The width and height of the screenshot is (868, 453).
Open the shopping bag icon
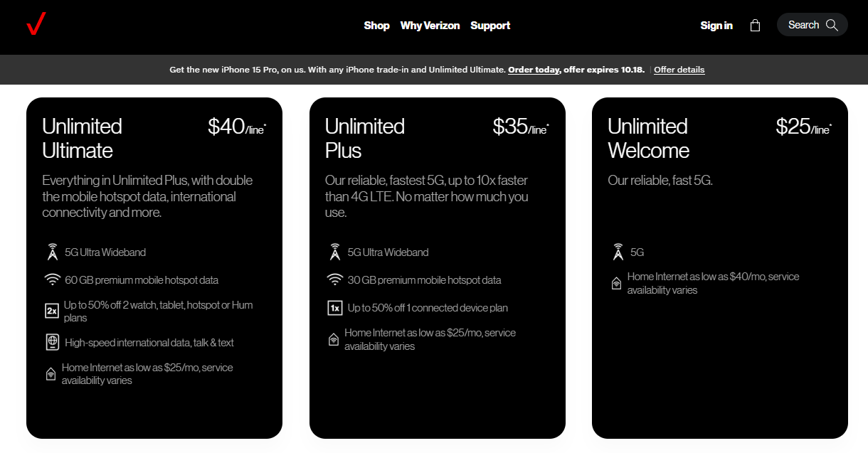pyautogui.click(x=755, y=25)
